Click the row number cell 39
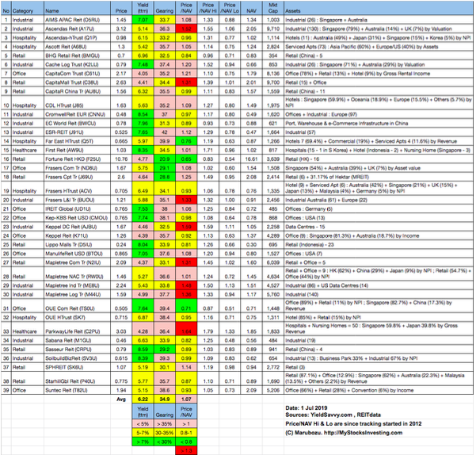Screen dimensions: 476x455 pos(6,390)
